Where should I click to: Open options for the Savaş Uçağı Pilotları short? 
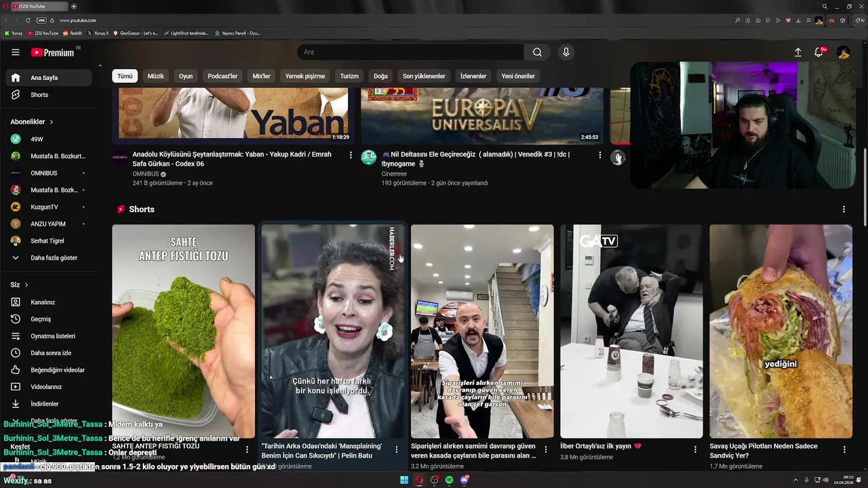click(x=844, y=449)
